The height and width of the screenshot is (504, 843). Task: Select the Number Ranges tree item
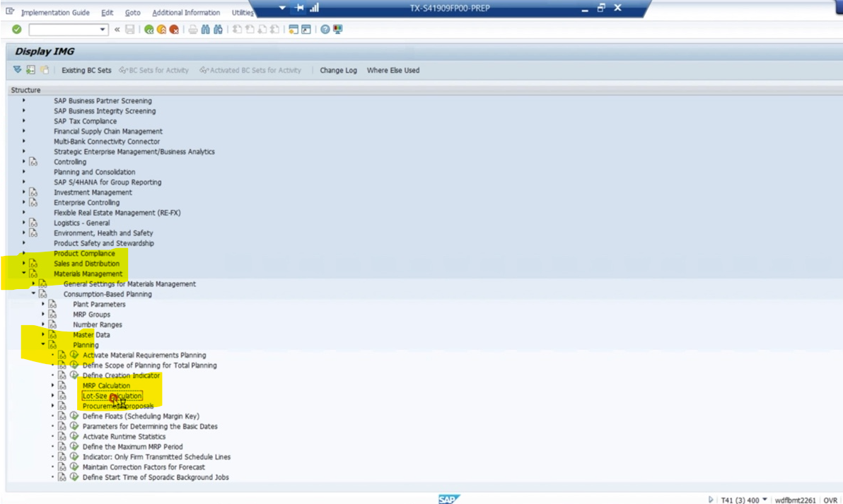click(98, 324)
